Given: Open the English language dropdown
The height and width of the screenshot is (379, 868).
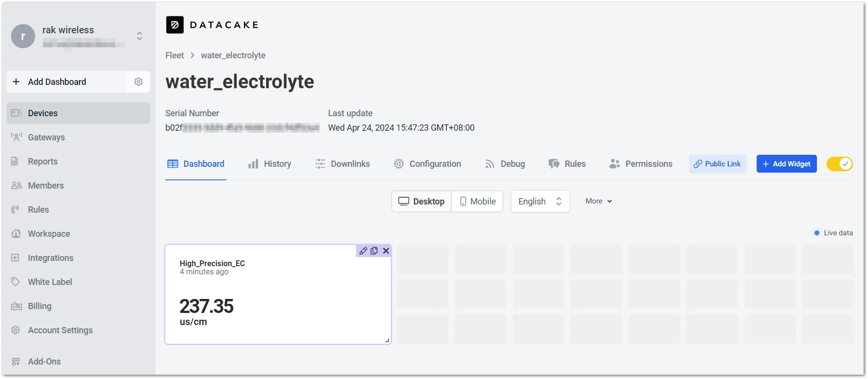Looking at the screenshot, I should click(540, 201).
